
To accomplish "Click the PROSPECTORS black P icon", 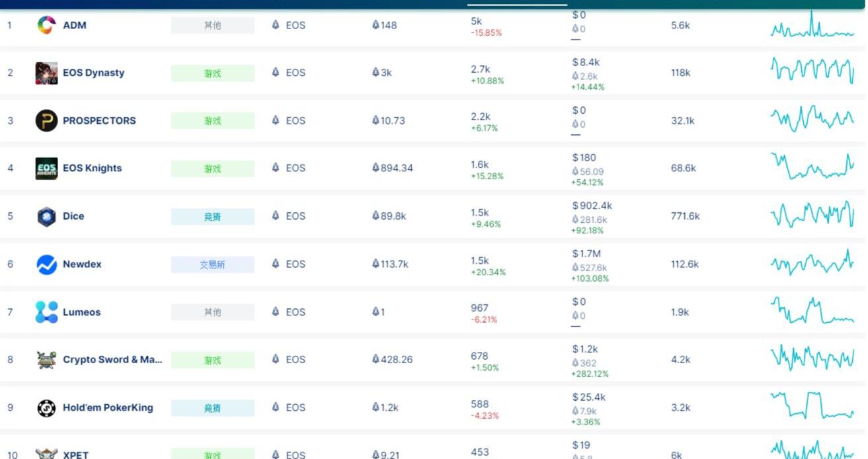I will point(46,121).
